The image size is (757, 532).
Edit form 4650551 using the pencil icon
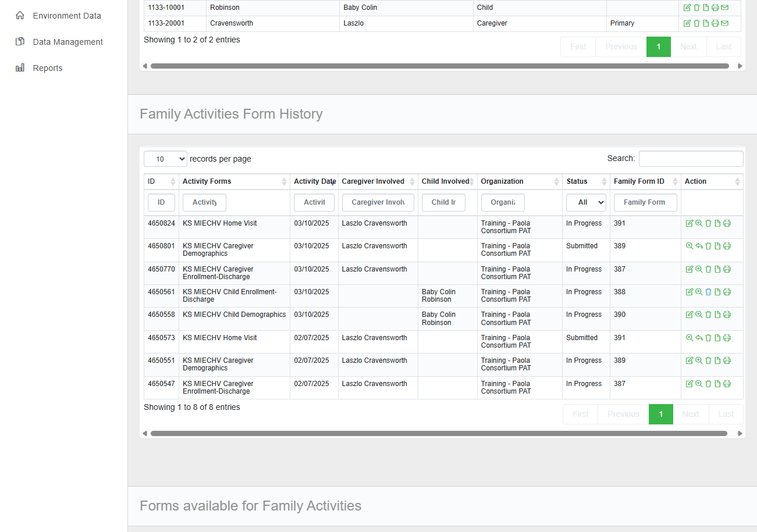690,360
